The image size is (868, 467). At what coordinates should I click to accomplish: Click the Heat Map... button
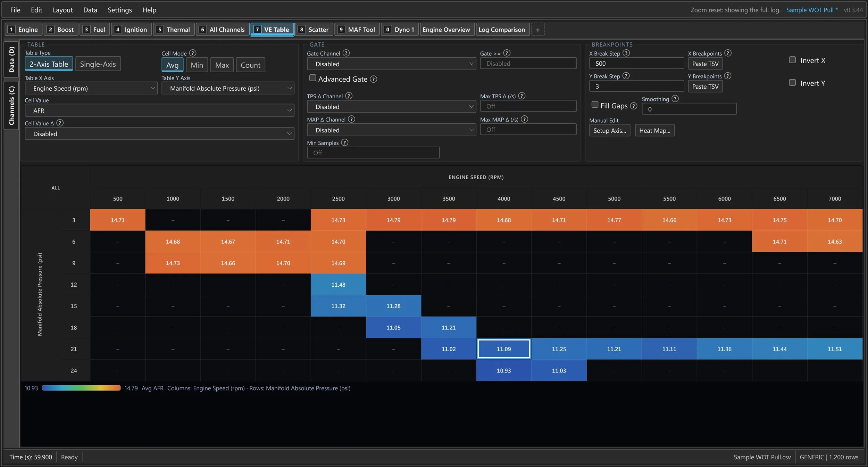pyautogui.click(x=655, y=130)
